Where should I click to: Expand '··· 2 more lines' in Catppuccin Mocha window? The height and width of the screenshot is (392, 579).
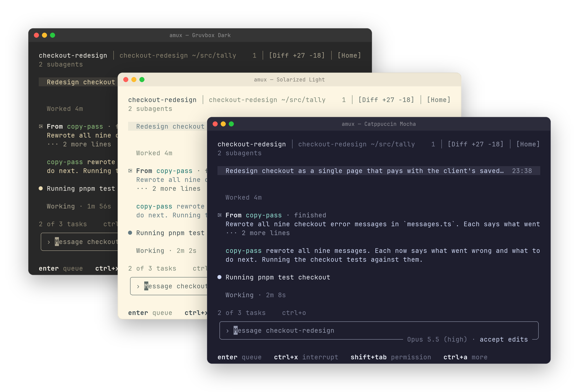(x=258, y=233)
